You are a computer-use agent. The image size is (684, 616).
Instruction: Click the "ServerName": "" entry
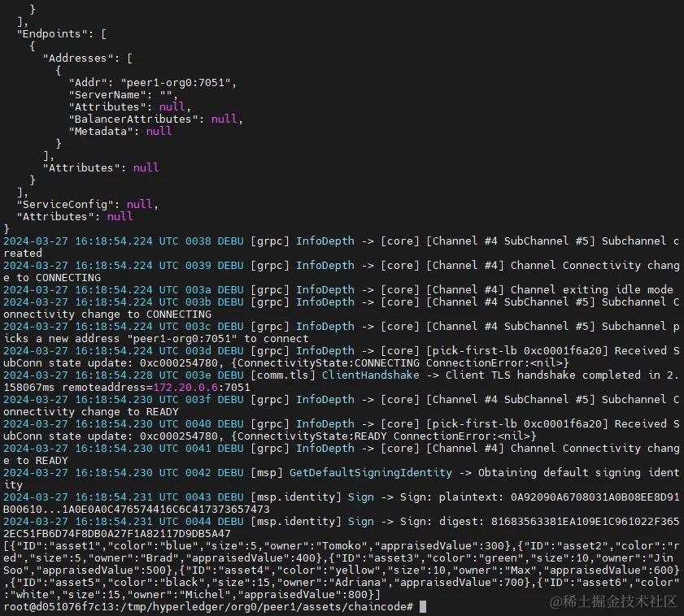click(x=123, y=95)
